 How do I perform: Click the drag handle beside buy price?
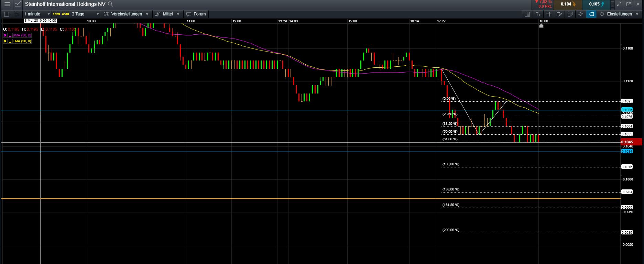pos(612,4)
